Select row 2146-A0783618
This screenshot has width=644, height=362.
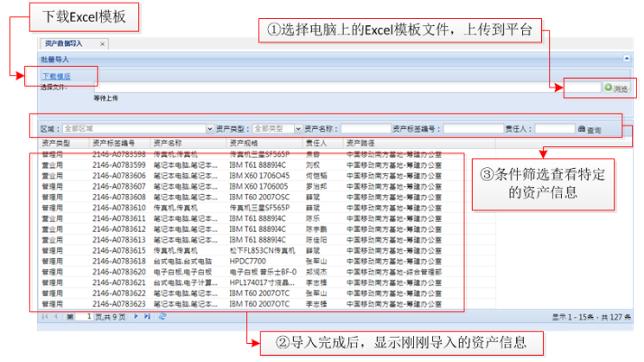pos(267,261)
